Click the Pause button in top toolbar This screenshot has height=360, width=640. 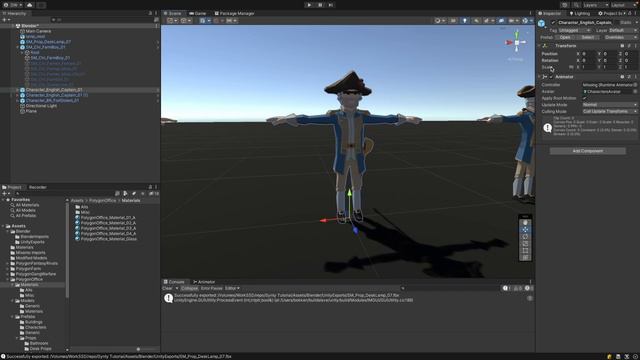coord(320,5)
